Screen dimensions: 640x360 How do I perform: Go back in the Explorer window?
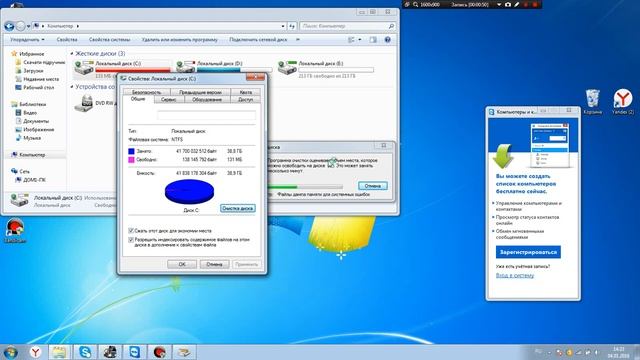point(9,26)
